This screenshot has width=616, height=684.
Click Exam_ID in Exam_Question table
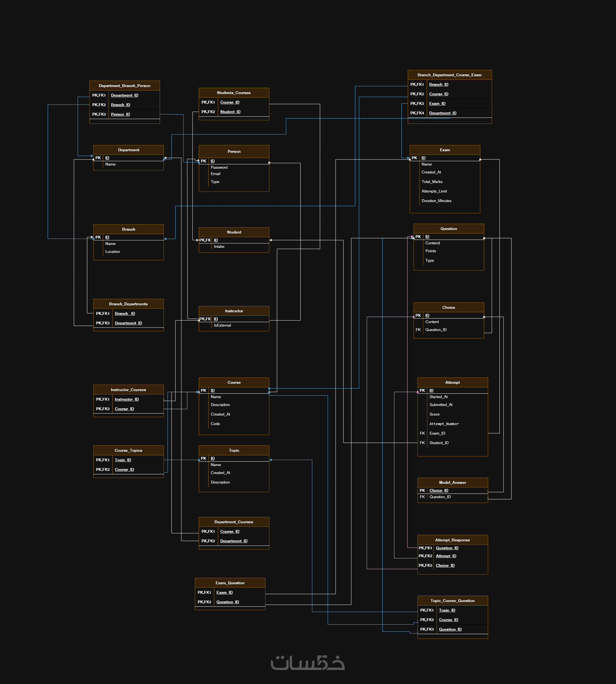[x=224, y=593]
